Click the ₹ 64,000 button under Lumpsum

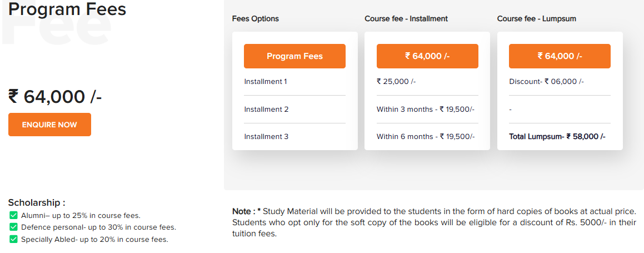pyautogui.click(x=560, y=56)
